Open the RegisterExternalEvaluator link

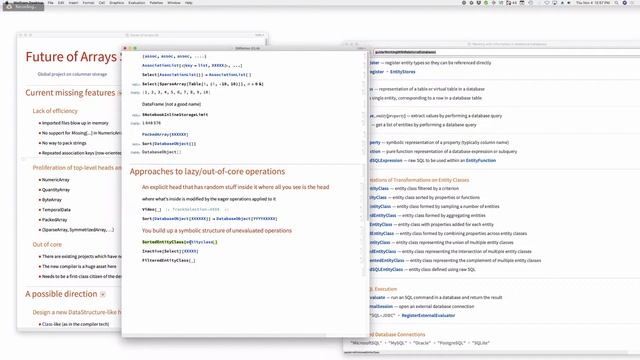tap(428, 316)
